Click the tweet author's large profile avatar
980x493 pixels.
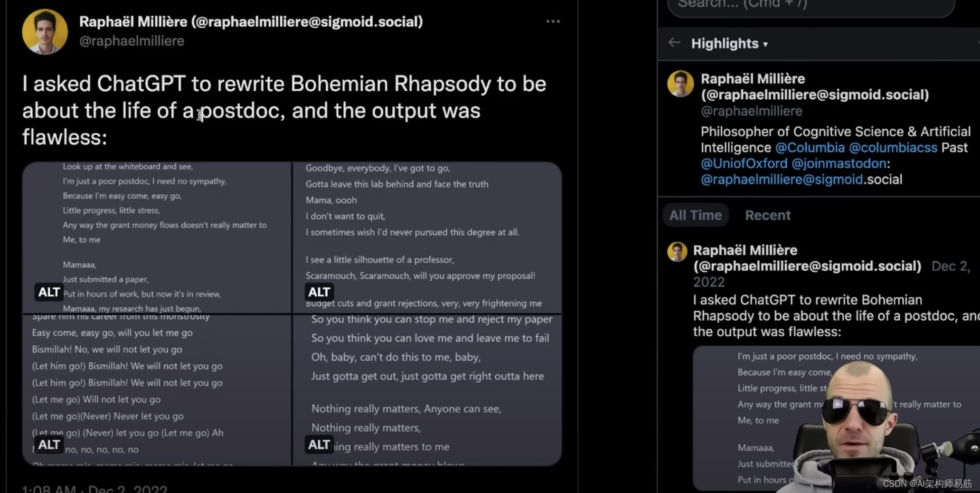point(45,32)
